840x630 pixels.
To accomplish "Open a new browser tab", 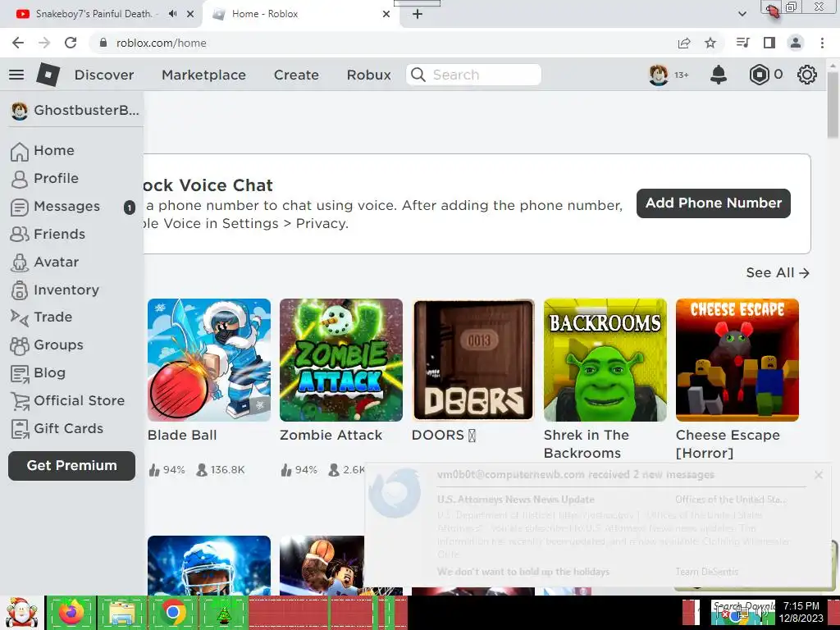I will pos(418,14).
